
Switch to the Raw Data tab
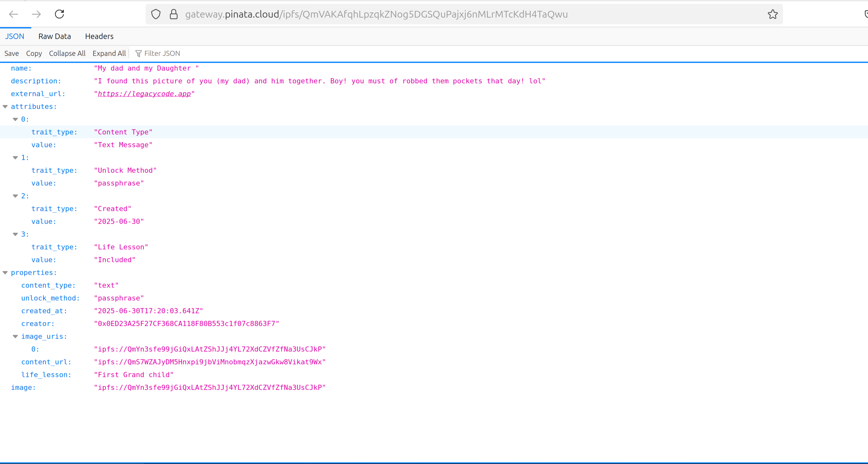(55, 36)
